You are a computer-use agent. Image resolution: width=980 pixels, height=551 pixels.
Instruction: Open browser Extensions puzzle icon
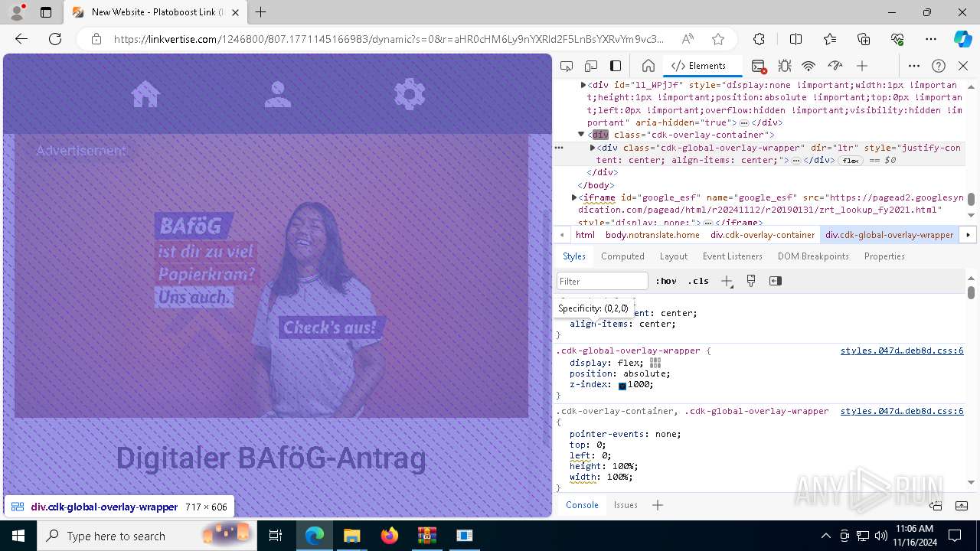pyautogui.click(x=759, y=39)
